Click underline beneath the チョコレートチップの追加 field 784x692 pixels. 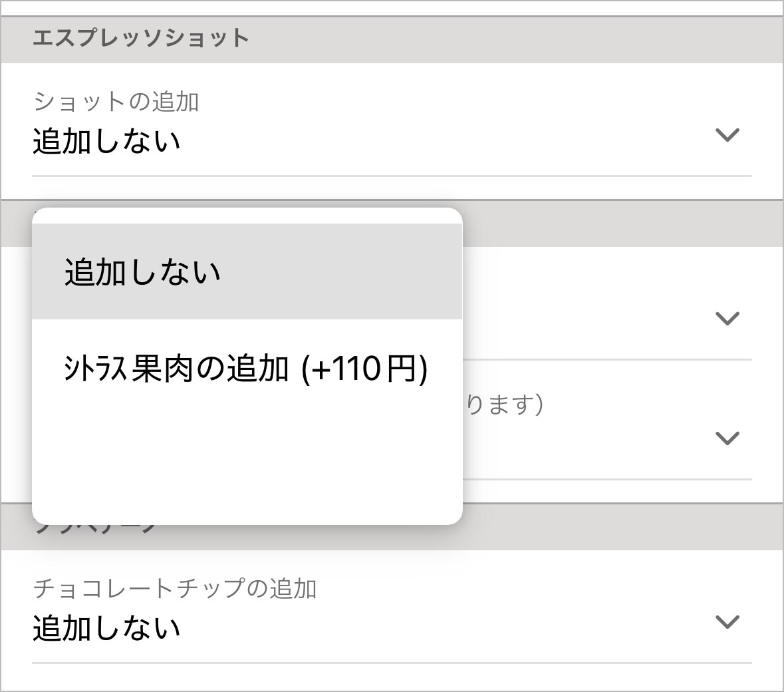coord(392,663)
